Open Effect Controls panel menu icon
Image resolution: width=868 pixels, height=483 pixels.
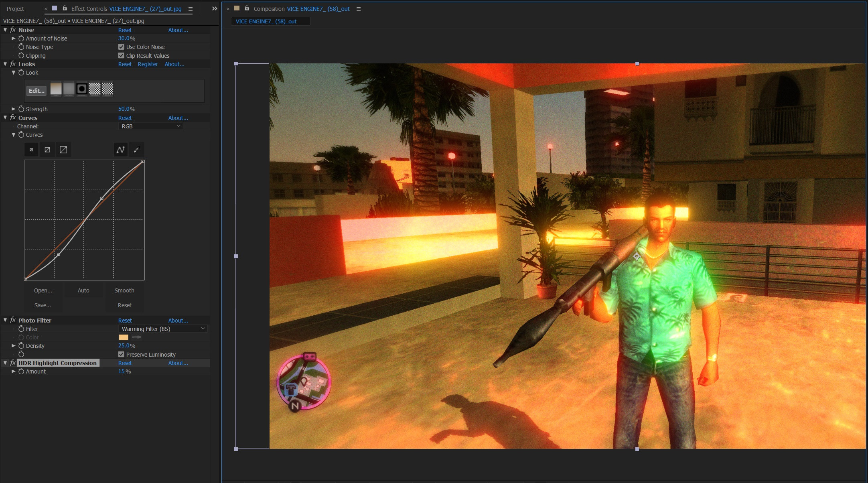pos(191,9)
